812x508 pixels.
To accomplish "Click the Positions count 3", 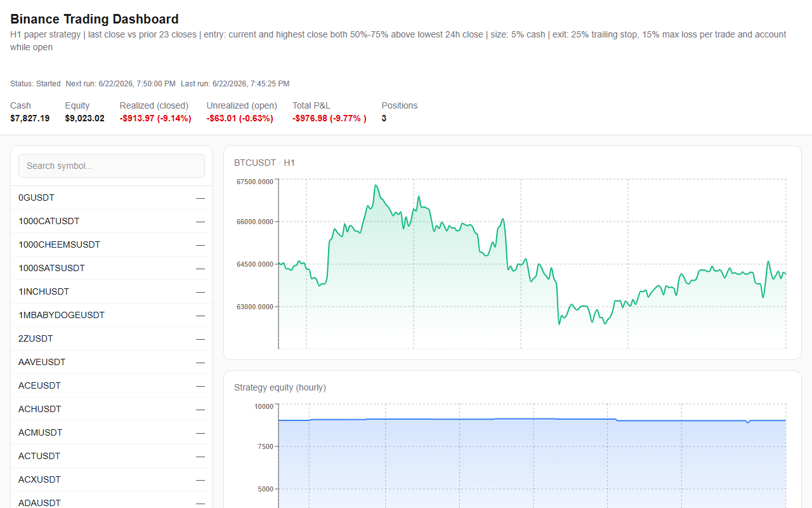I will coord(384,118).
